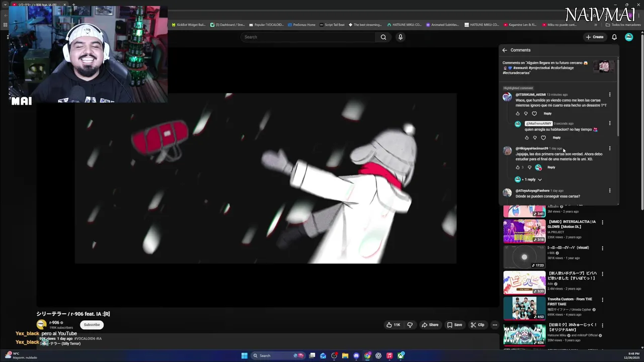Open File Explorer from taskbar
The image size is (644, 362).
click(345, 355)
